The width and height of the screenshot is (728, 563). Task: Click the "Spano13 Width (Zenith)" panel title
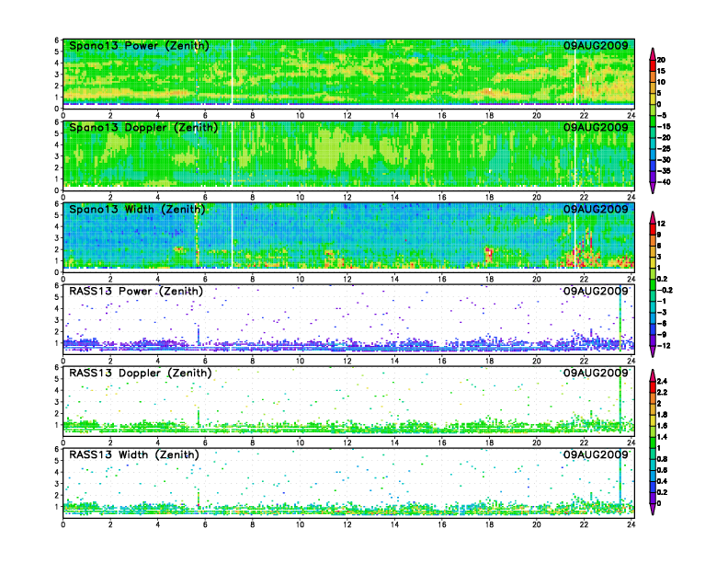137,209
